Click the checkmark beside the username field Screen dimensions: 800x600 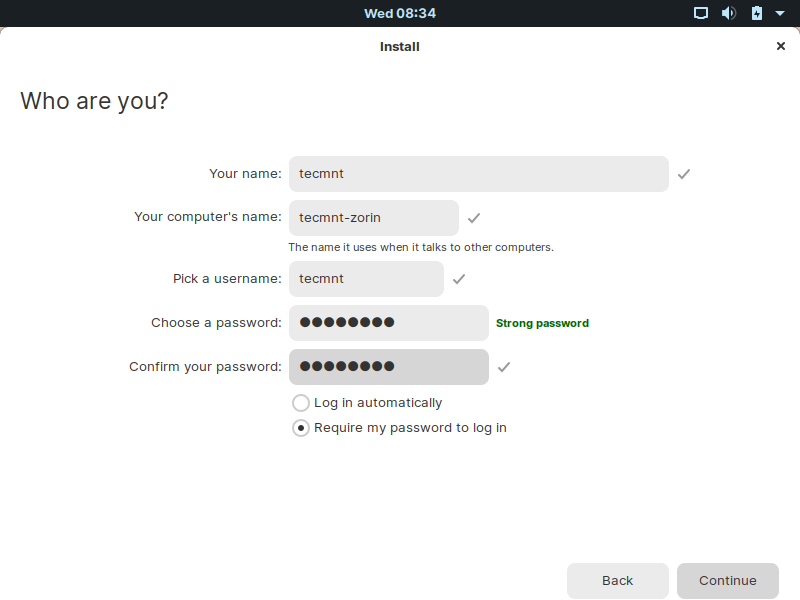459,279
